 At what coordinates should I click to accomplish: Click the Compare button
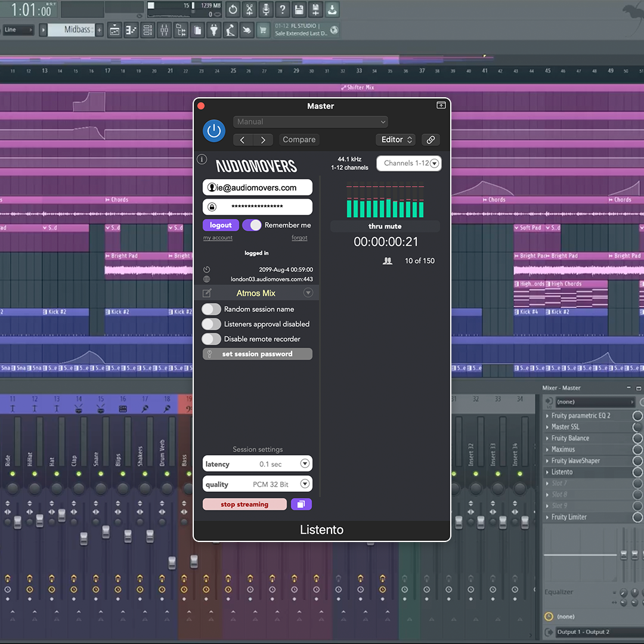[299, 140]
